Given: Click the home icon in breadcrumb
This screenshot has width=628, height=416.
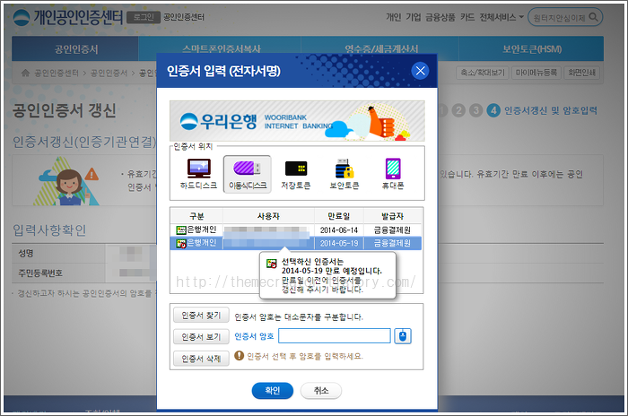Looking at the screenshot, I should tap(25, 72).
